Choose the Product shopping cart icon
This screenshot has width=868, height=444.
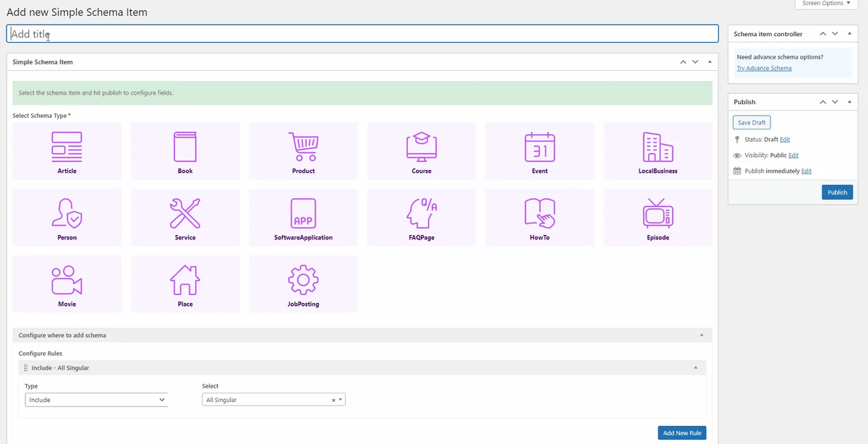303,147
